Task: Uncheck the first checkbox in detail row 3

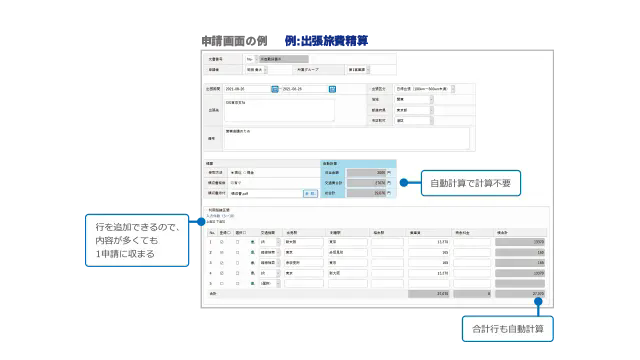Action: pos(222,263)
